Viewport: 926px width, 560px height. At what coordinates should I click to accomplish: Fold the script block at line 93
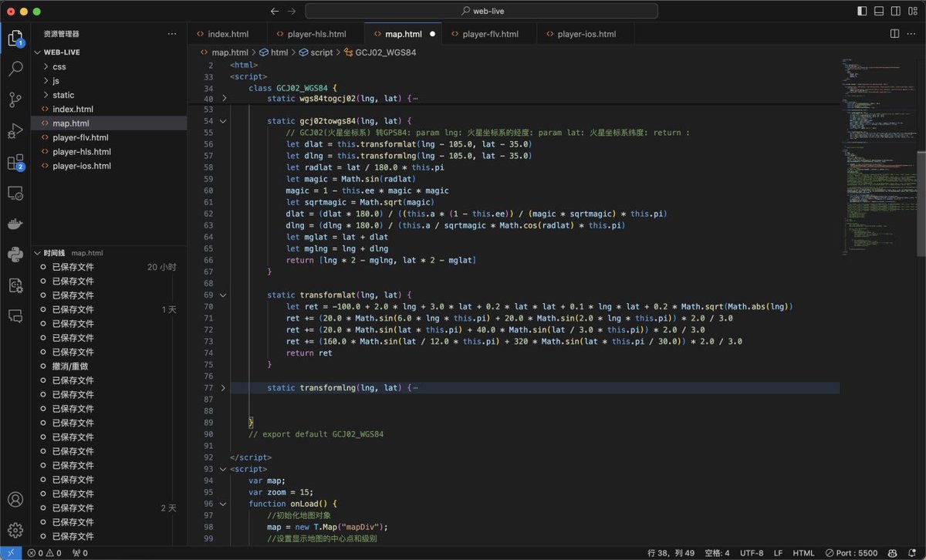(x=224, y=469)
